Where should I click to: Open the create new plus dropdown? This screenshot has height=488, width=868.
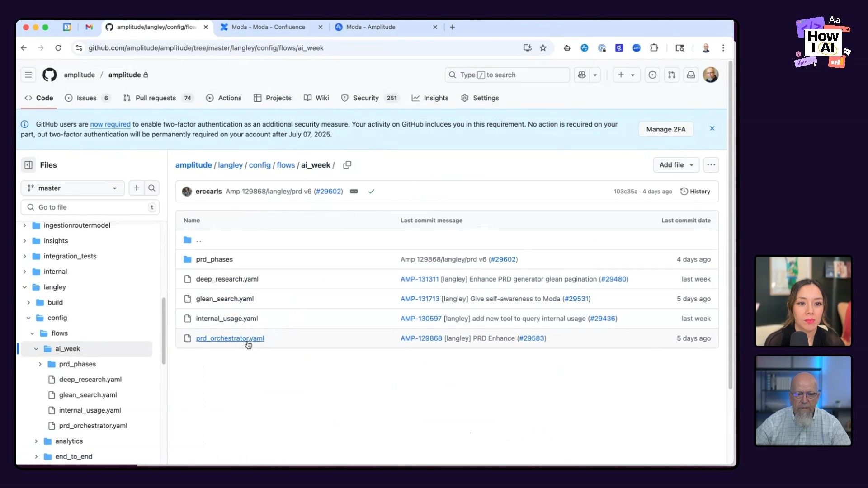pyautogui.click(x=627, y=75)
